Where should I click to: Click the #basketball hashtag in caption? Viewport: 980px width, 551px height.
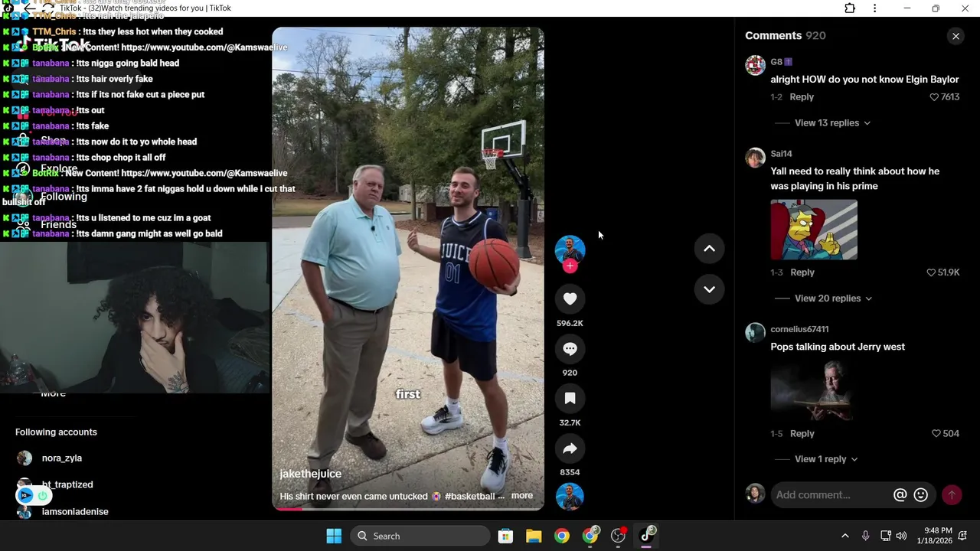pyautogui.click(x=469, y=497)
